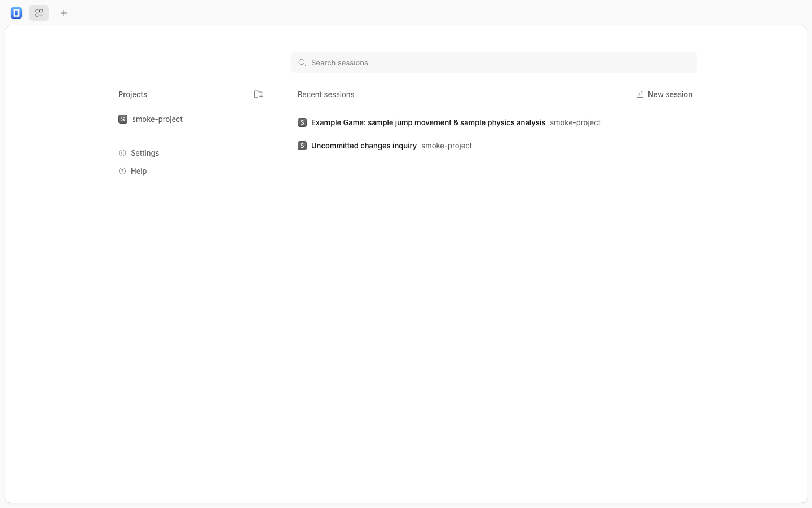Click the New session pencil icon
812x508 pixels.
pos(640,94)
